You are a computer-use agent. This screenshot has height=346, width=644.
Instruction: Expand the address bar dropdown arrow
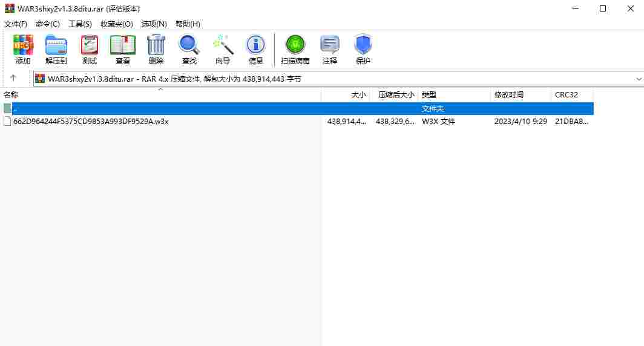coord(639,79)
